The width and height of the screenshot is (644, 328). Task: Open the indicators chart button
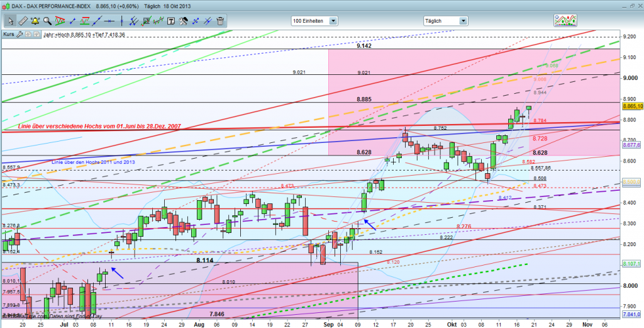tap(565, 20)
